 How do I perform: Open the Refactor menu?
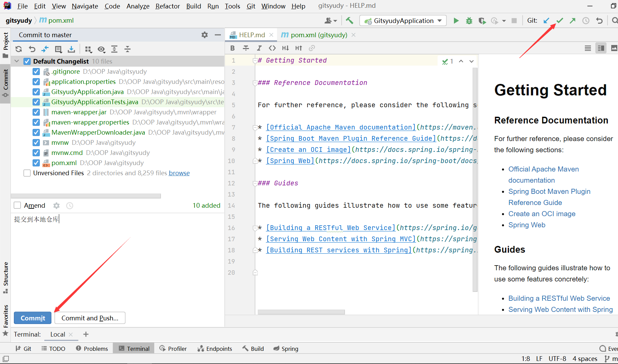[x=167, y=6]
